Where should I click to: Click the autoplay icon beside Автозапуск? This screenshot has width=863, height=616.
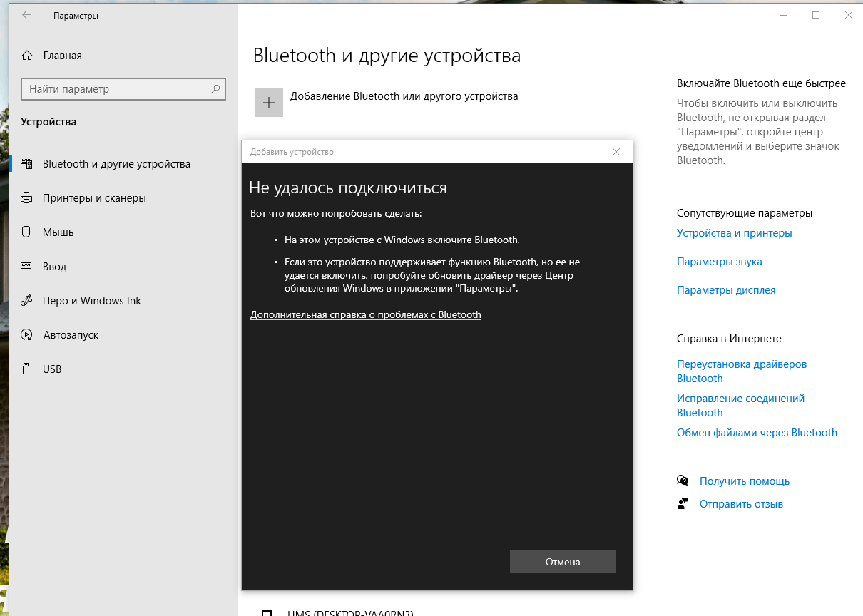(x=26, y=335)
